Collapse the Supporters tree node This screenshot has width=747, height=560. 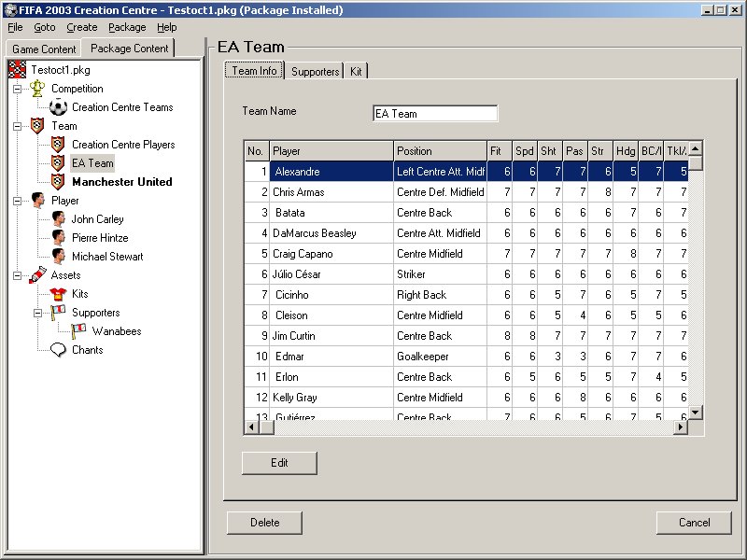click(37, 313)
